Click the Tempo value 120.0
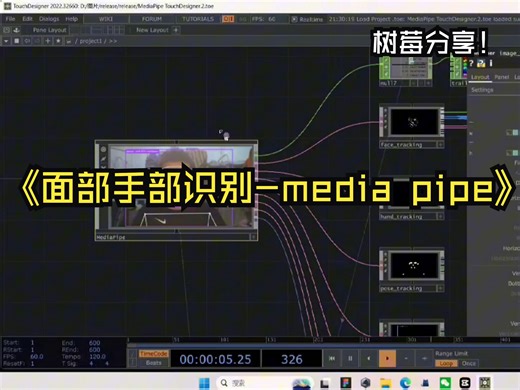520x390 pixels. click(97, 356)
